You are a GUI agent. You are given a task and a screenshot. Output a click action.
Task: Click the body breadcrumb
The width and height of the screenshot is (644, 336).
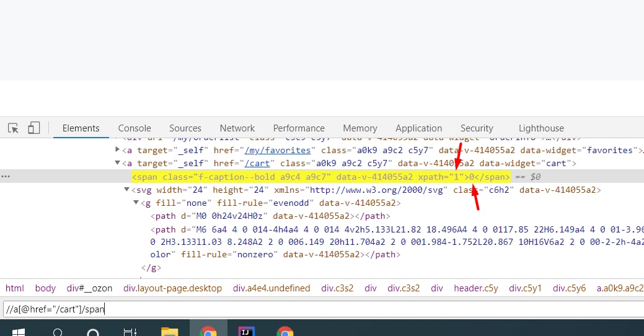(45, 288)
